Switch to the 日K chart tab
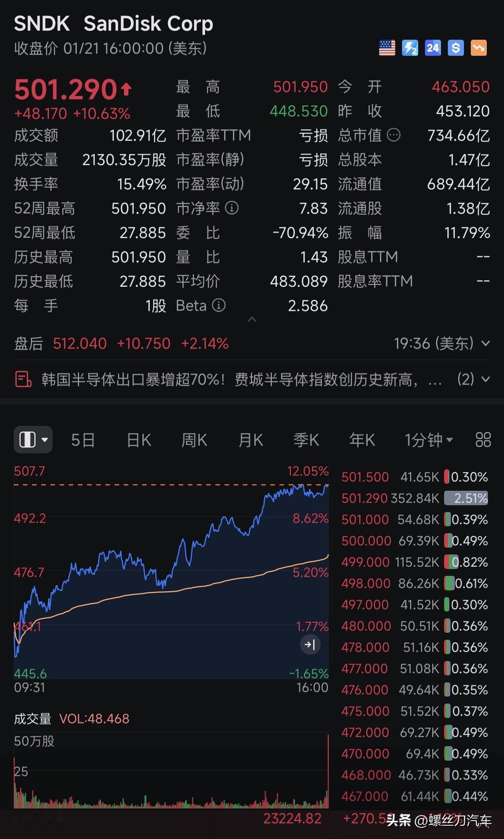 point(139,440)
